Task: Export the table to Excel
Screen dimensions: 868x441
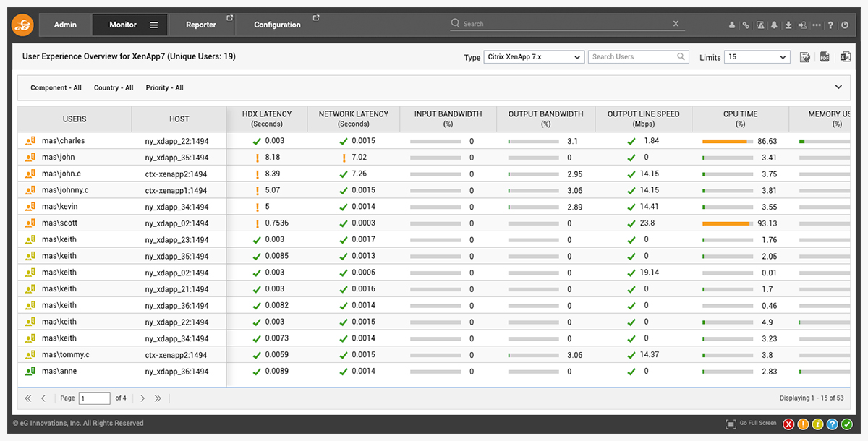Action: pos(845,57)
